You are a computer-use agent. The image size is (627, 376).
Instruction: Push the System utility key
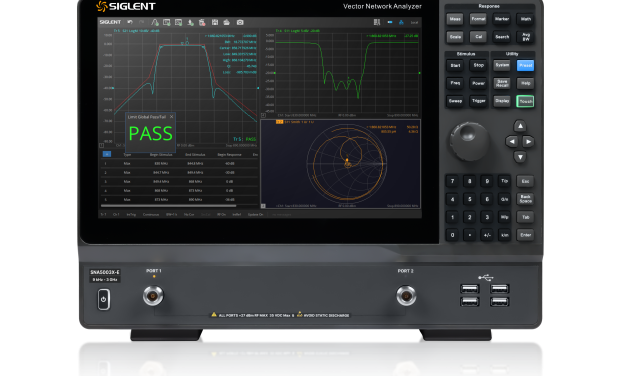502,65
